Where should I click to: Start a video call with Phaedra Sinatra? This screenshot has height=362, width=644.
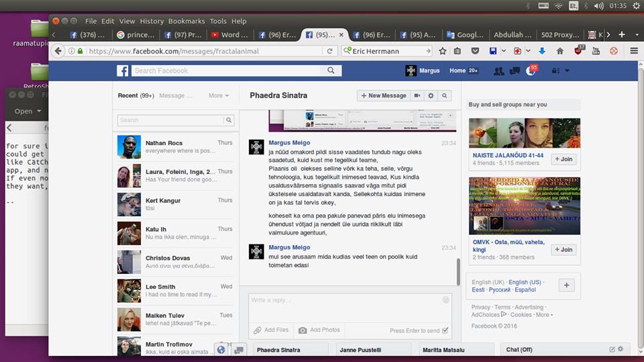coord(417,95)
